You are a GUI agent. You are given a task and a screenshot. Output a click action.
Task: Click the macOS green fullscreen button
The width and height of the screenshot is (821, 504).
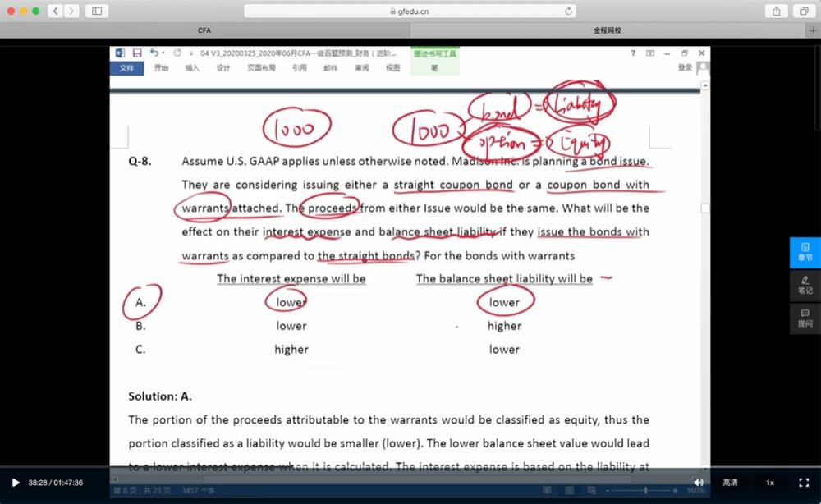(x=35, y=11)
